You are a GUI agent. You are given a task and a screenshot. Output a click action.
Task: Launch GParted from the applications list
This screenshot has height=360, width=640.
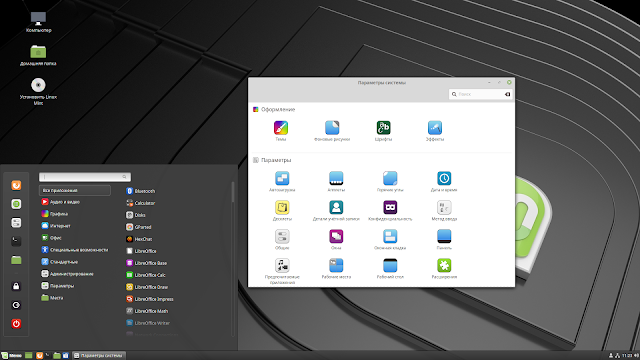click(139, 227)
